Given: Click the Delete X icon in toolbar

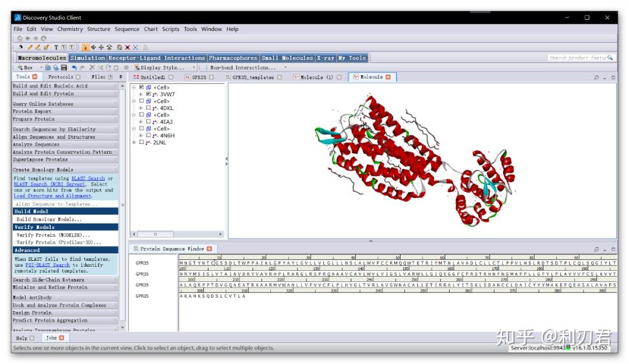Looking at the screenshot, I should pos(92,68).
